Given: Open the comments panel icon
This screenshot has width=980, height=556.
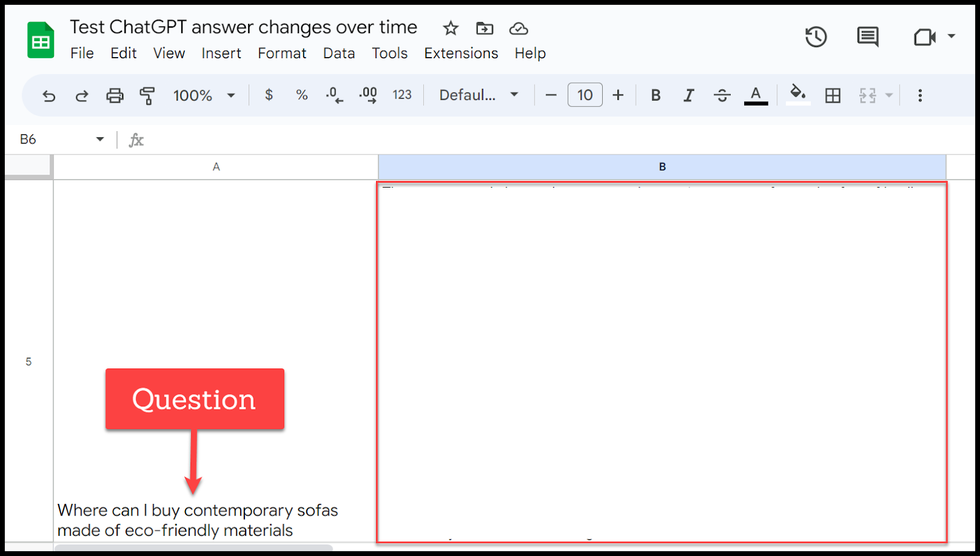Looking at the screenshot, I should (x=867, y=37).
